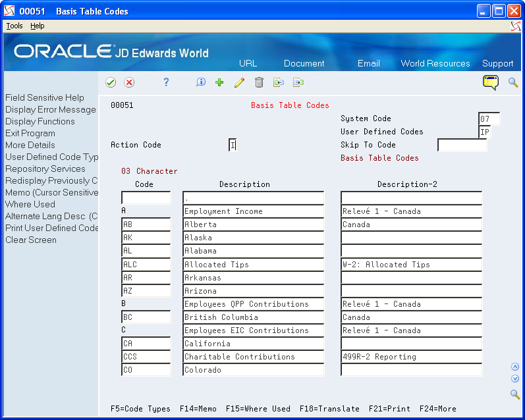Open the Tools menu
525x420 pixels.
14,26
